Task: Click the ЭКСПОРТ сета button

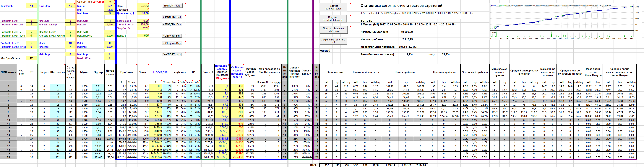Action: 172,54
